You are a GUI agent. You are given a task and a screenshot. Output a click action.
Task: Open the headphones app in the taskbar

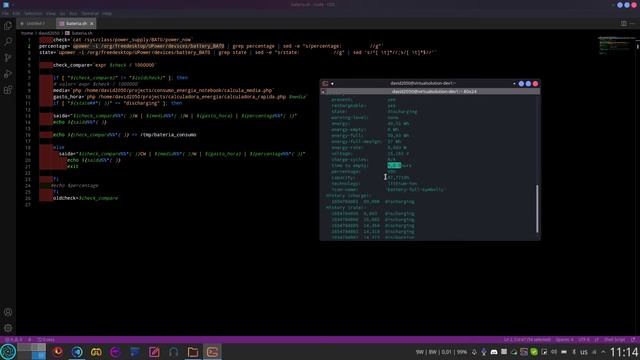tap(173, 352)
